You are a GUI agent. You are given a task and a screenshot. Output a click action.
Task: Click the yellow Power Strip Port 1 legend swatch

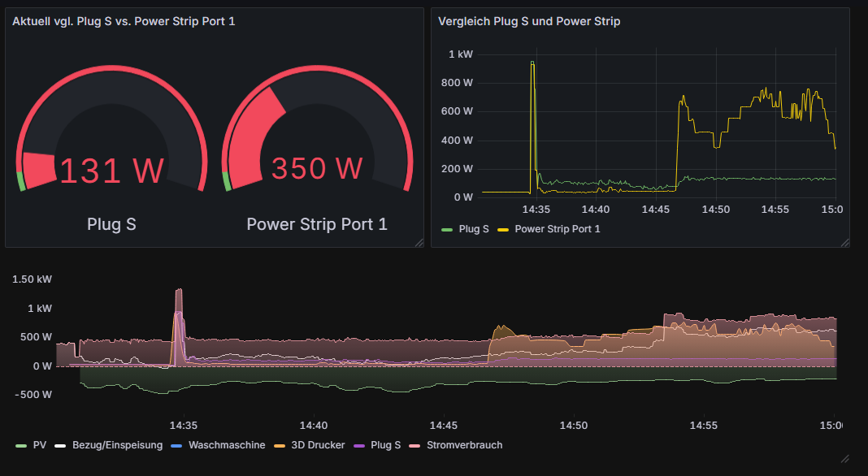click(x=503, y=229)
